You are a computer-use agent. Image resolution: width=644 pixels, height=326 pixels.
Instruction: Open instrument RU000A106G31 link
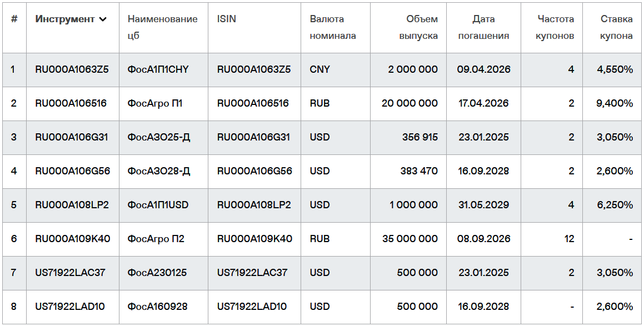pos(72,137)
